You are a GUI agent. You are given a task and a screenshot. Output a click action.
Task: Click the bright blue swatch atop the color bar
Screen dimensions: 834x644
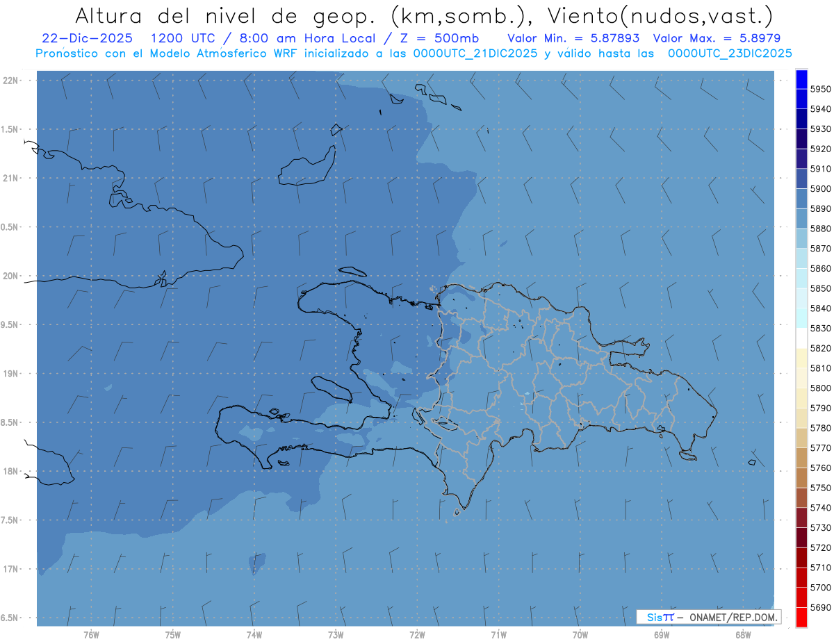(x=801, y=79)
